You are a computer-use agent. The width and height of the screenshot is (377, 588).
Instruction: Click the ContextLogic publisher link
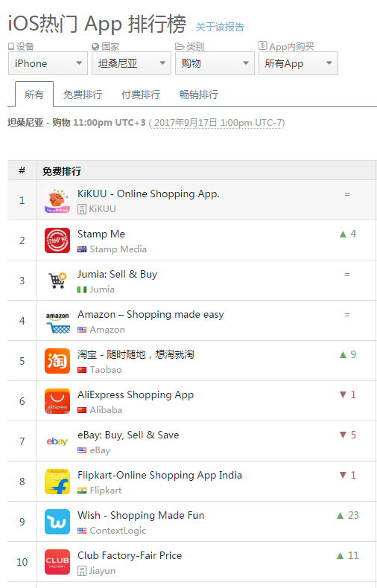click(x=118, y=531)
